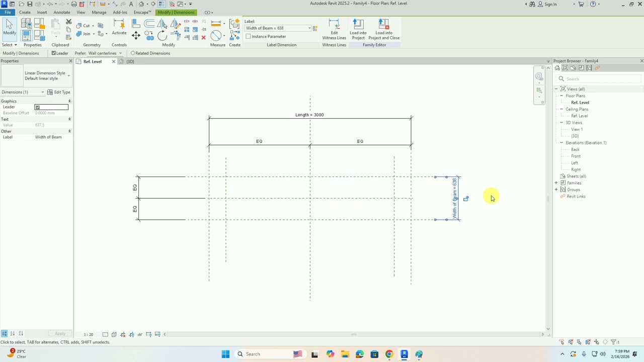Open Autodesk App Store cart icon
644x362 pixels.
click(581, 4)
